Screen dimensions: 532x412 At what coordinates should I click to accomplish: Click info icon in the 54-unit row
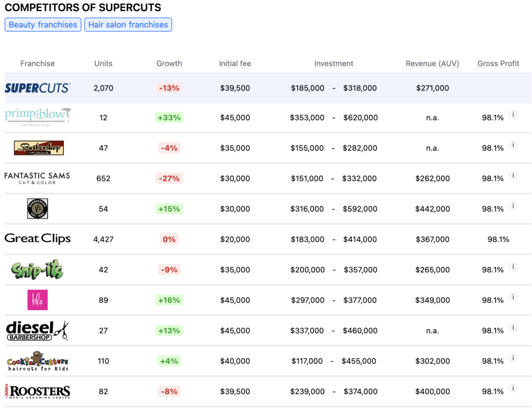tap(513, 206)
